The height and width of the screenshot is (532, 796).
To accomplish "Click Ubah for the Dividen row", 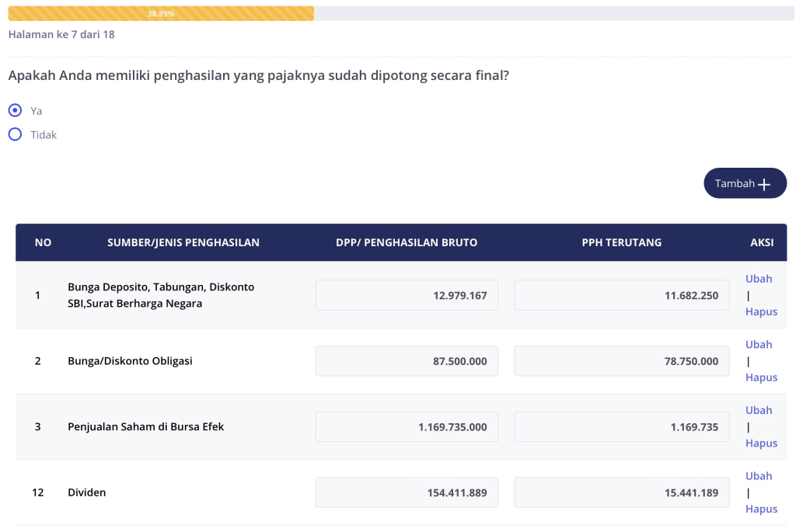I will [x=759, y=476].
